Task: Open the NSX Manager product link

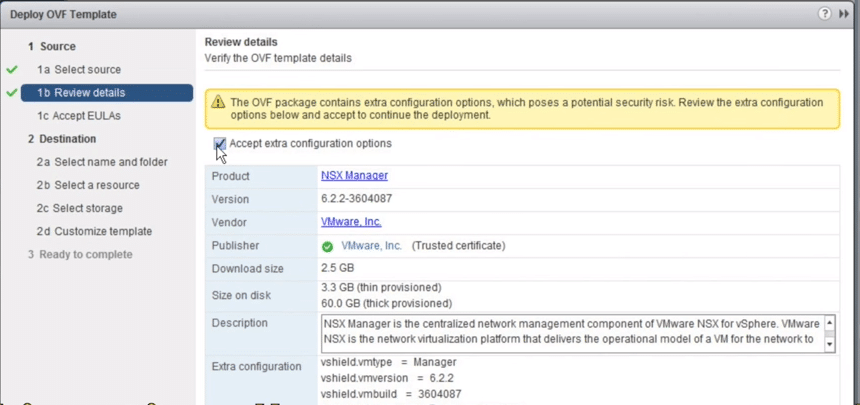Action: [x=354, y=176]
